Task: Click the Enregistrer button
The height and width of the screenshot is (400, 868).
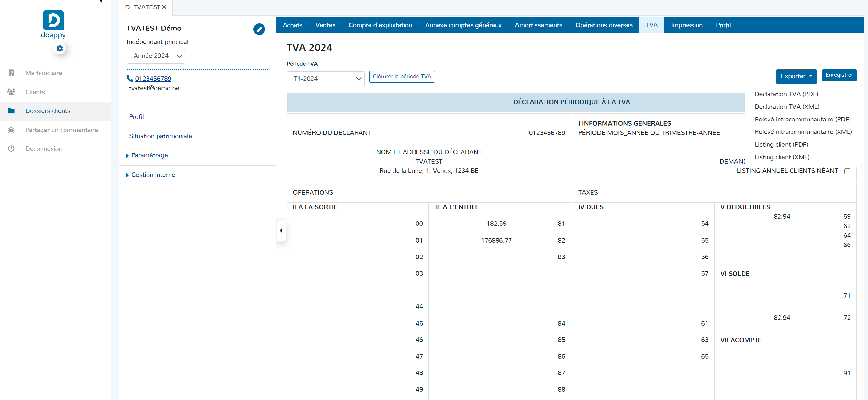Action: point(839,75)
